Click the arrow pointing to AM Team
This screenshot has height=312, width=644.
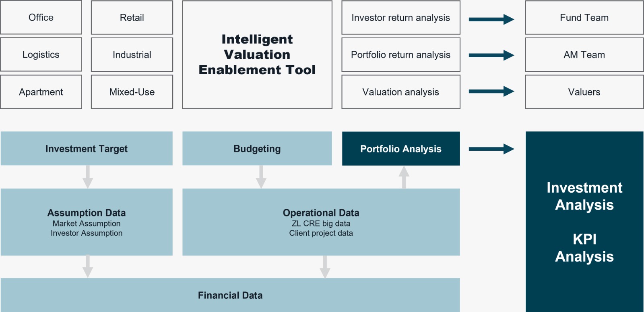click(491, 55)
